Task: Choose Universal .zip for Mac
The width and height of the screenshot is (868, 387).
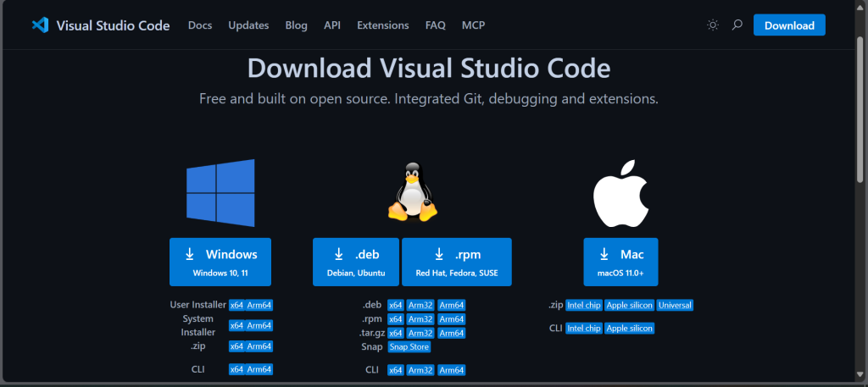Action: pyautogui.click(x=675, y=305)
